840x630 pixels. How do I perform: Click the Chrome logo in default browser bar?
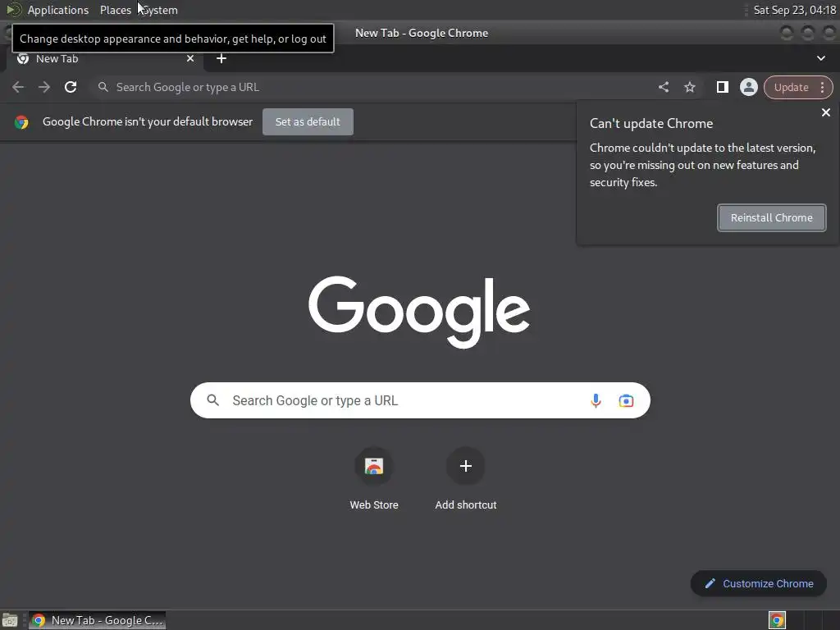21,122
